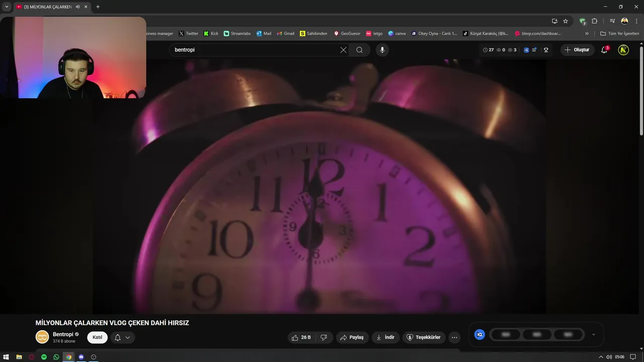
Task: Click the page vertical scrollbar
Action: 641,90
